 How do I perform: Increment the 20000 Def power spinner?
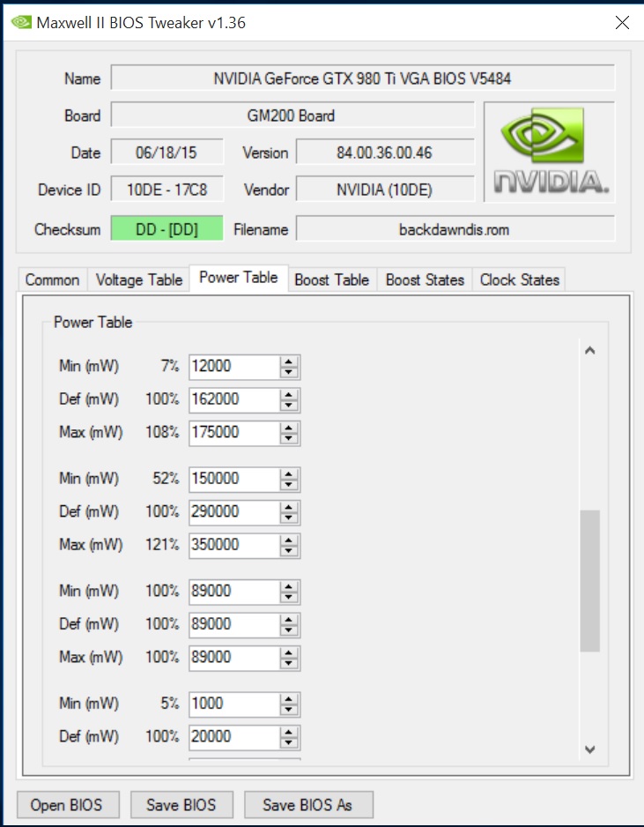289,732
